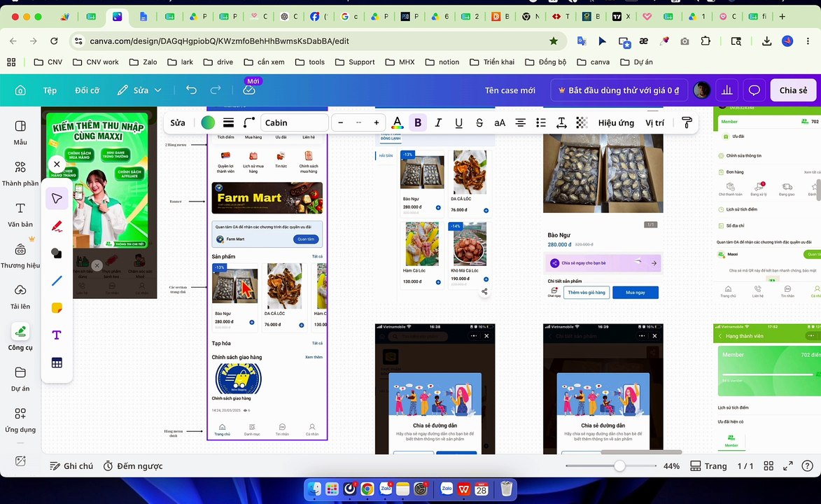The width and height of the screenshot is (821, 504).
Task: Open the Ứng dụng apps panel
Action: click(20, 420)
